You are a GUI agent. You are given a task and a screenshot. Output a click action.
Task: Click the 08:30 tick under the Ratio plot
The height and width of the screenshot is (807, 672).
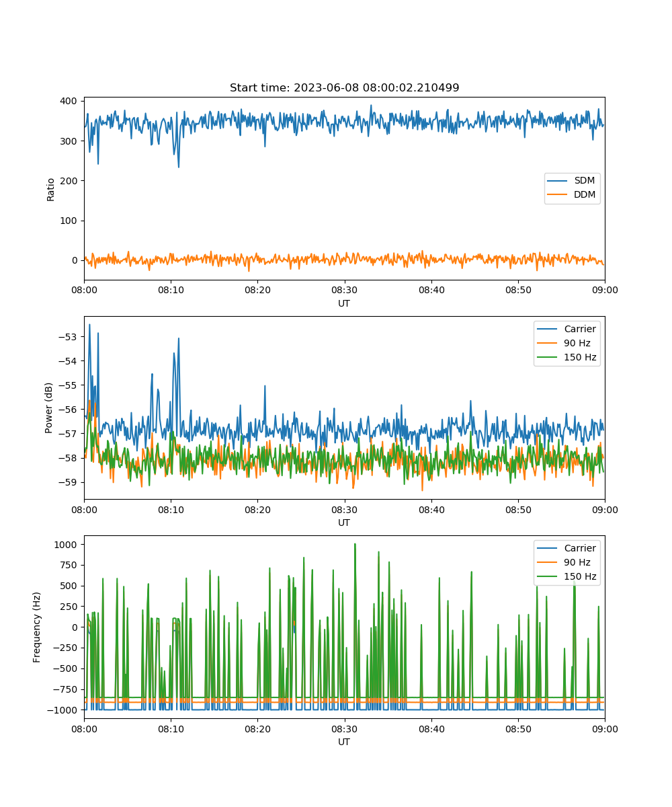point(344,290)
